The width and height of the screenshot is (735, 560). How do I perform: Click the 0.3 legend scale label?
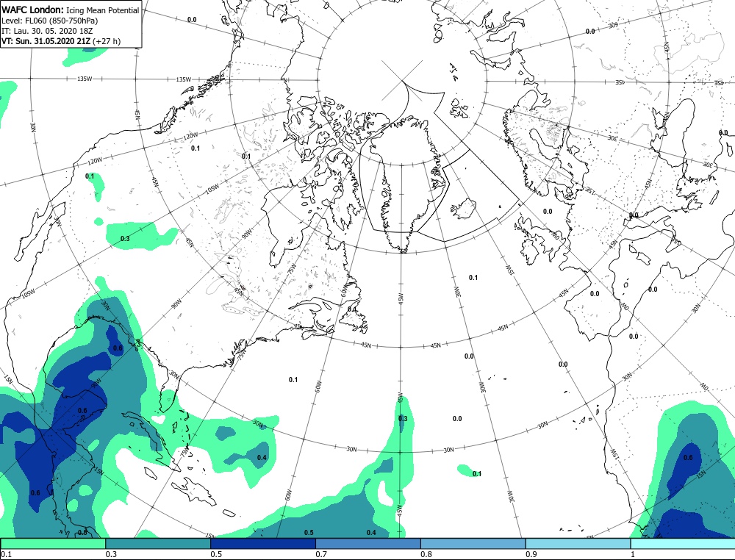click(x=111, y=554)
